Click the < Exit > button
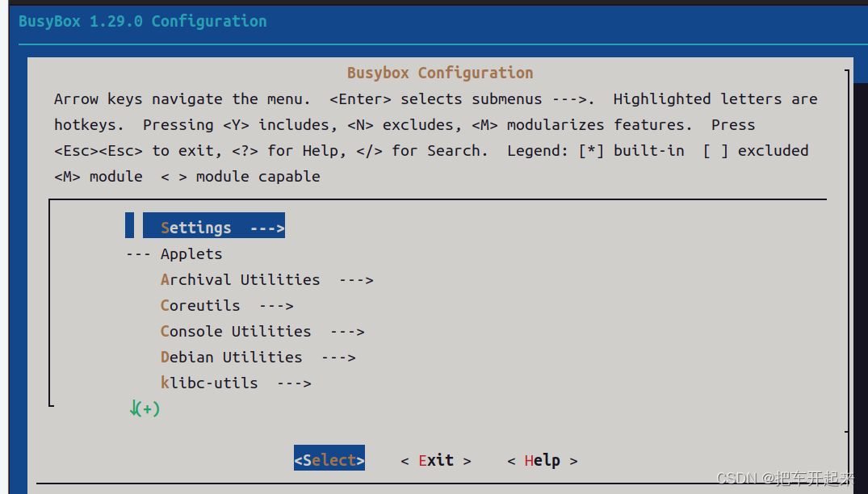The image size is (868, 494). pyautogui.click(x=436, y=460)
